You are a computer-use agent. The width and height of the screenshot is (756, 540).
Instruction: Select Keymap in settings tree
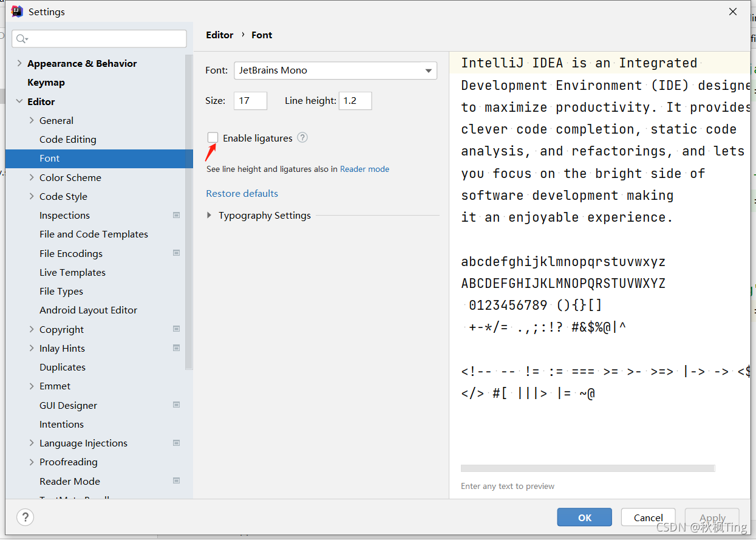[x=46, y=83]
